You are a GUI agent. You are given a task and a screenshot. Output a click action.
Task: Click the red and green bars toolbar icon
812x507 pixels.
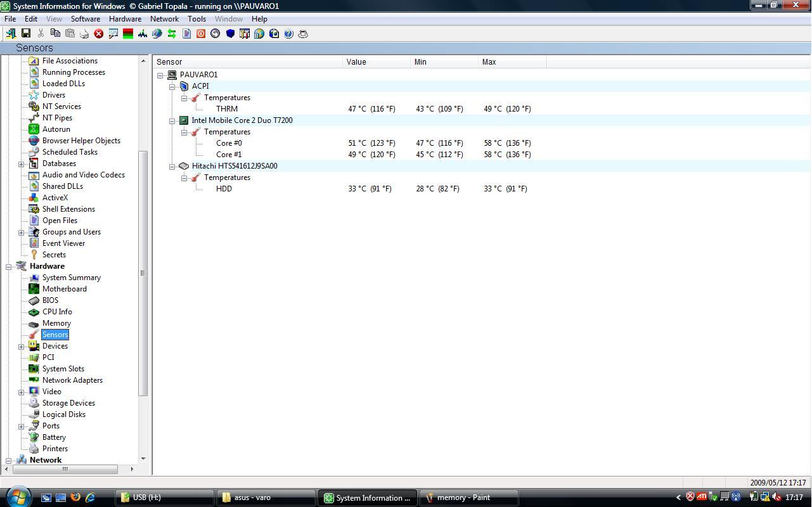(x=128, y=34)
